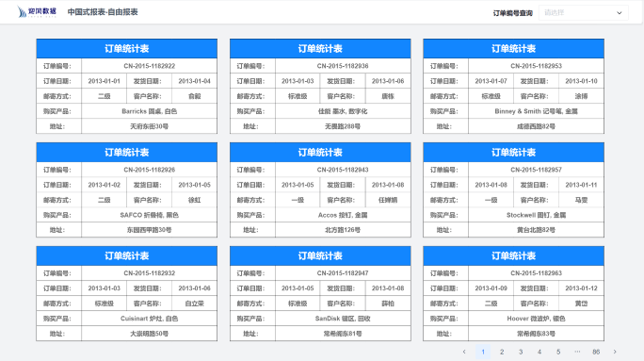This screenshot has height=361, width=644.
Task: Click the address cell 常希阁东81号
Action: [x=343, y=334]
